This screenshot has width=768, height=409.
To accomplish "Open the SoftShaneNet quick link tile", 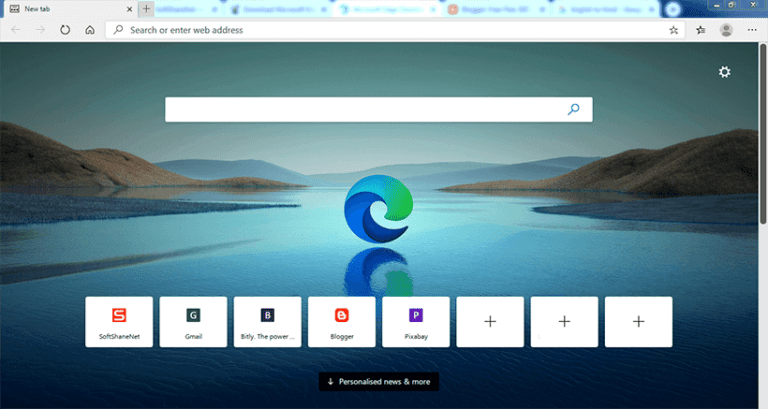I will pos(119,322).
